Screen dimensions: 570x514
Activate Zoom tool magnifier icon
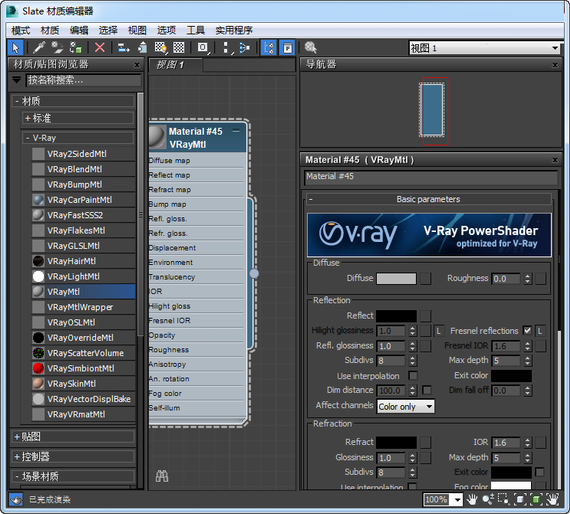487,499
